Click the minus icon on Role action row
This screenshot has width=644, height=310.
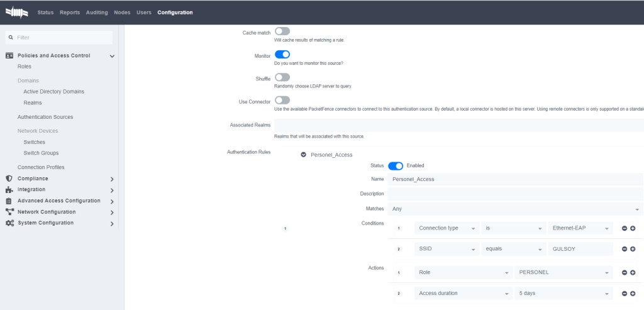tap(625, 273)
